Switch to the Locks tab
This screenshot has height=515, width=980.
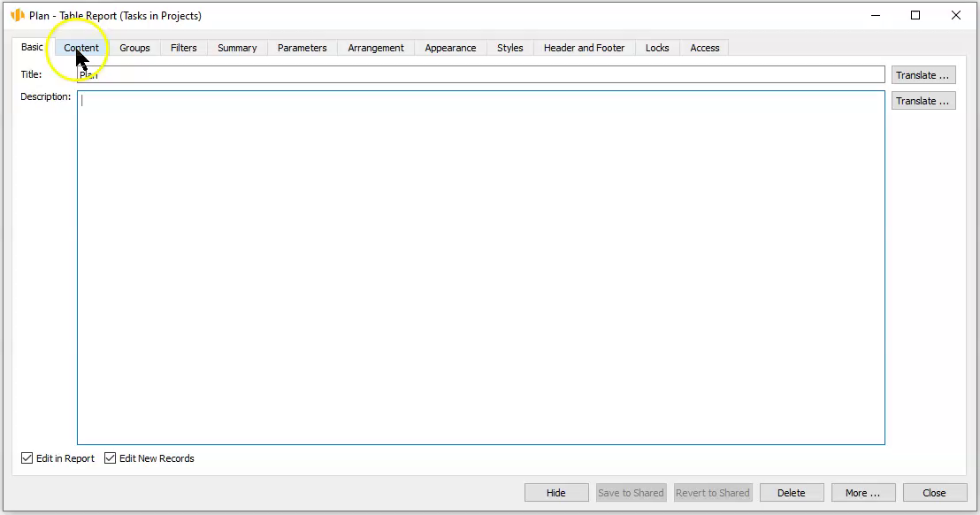point(657,48)
